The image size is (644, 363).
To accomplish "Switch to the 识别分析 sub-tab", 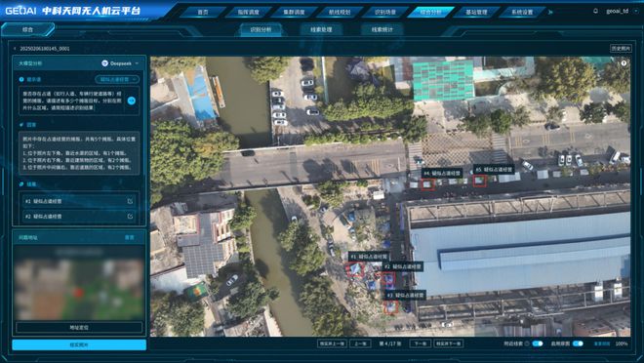I will (x=261, y=29).
